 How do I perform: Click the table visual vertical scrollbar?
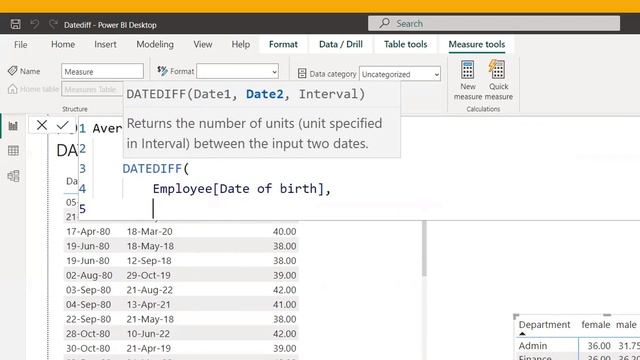click(x=424, y=249)
